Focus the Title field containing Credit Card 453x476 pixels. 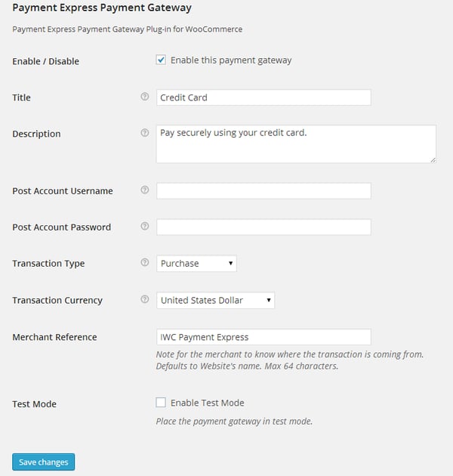click(x=263, y=97)
